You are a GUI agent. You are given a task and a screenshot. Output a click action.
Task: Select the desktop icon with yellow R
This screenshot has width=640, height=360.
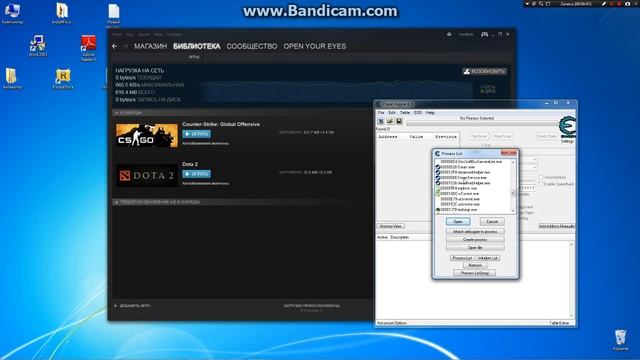63,78
